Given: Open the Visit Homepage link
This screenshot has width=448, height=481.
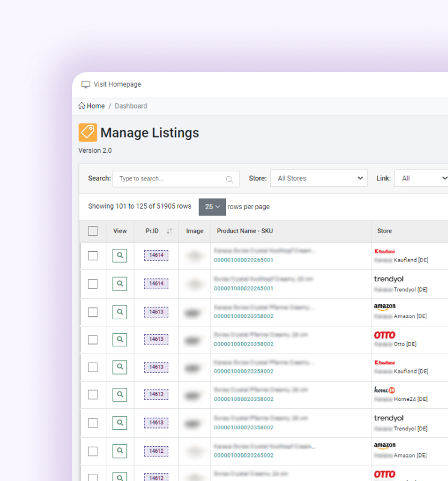Looking at the screenshot, I should click(117, 85).
